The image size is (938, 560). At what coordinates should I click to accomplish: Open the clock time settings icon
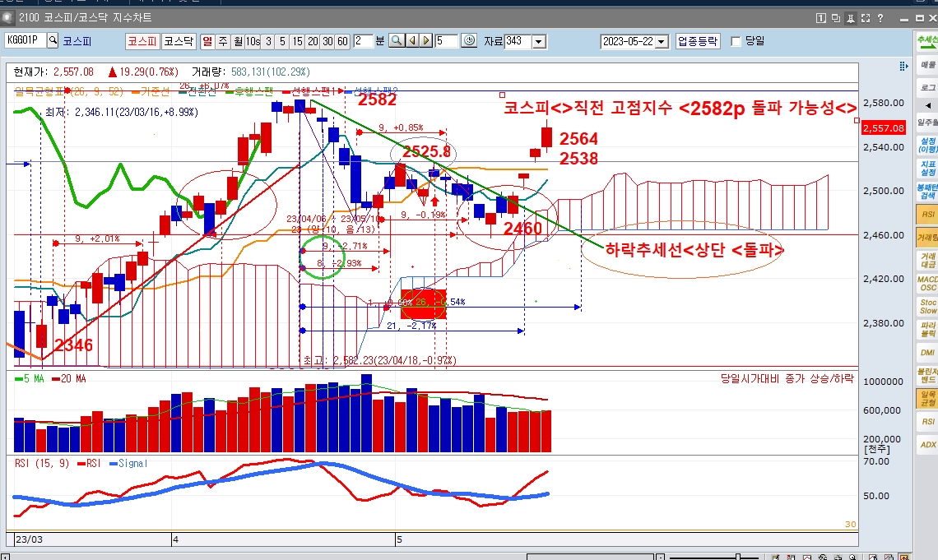470,40
